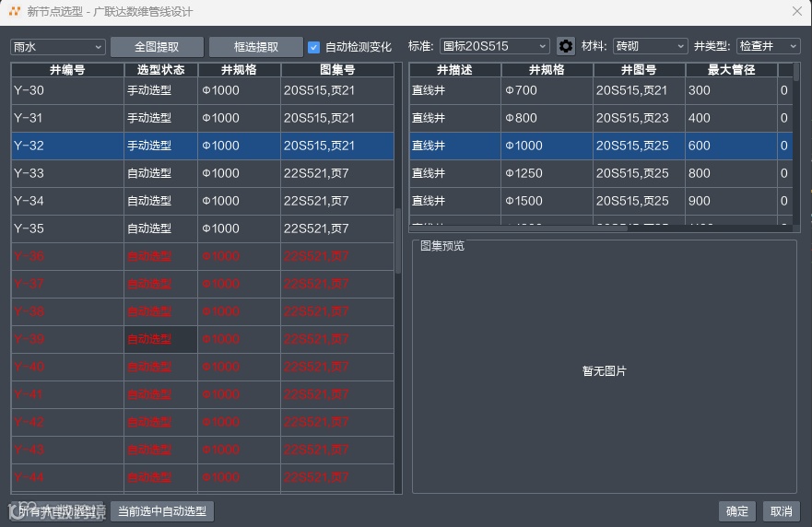The width and height of the screenshot is (812, 527).
Task: Open the standard atlas settings gear
Action: tap(566, 46)
